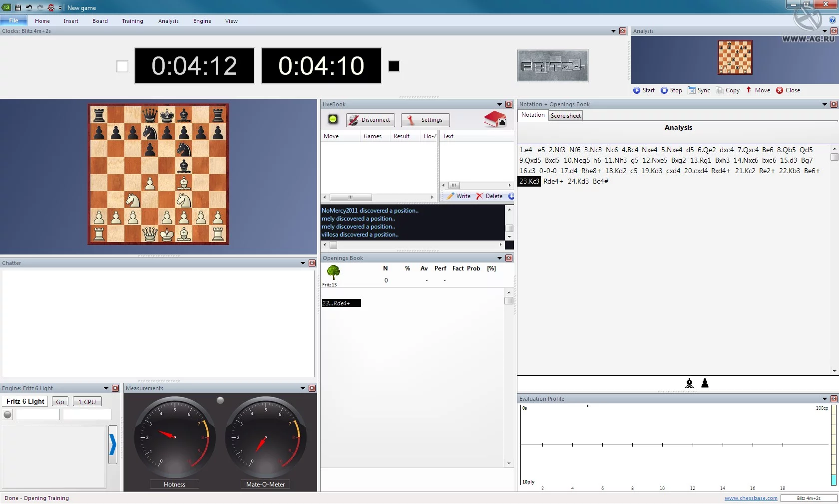Close the Clocks panel

tap(623, 31)
